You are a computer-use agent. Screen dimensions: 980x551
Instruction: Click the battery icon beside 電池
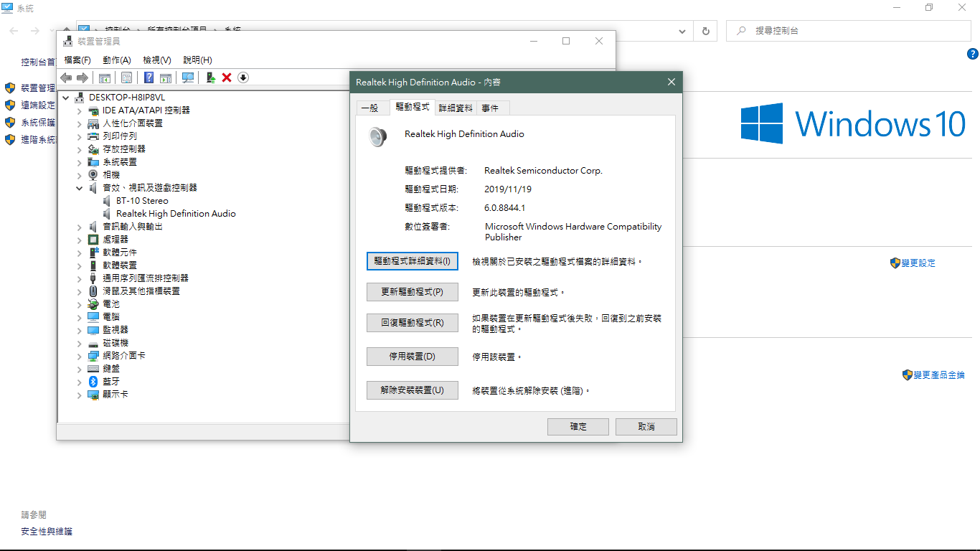[x=93, y=304]
